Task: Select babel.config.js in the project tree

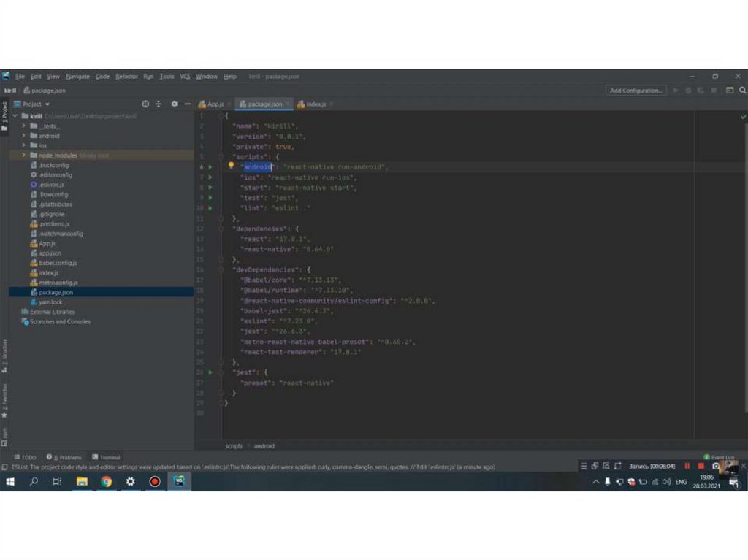Action: [58, 263]
